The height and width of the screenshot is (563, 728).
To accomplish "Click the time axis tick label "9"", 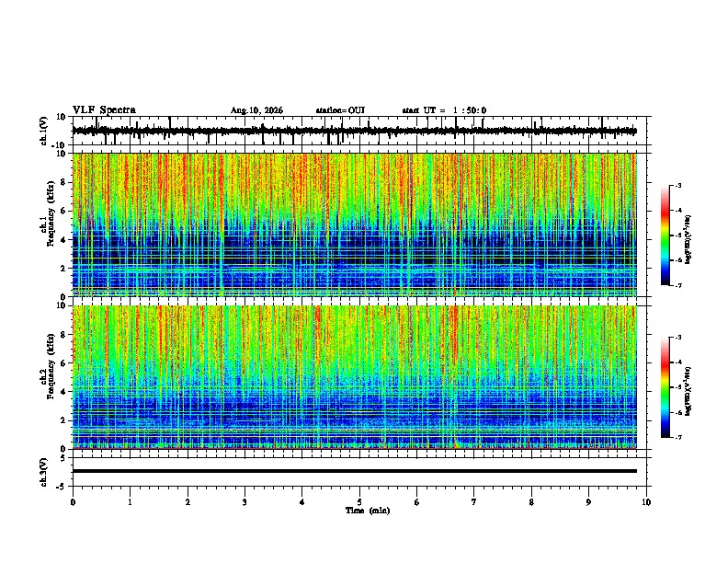I will click(x=588, y=502).
